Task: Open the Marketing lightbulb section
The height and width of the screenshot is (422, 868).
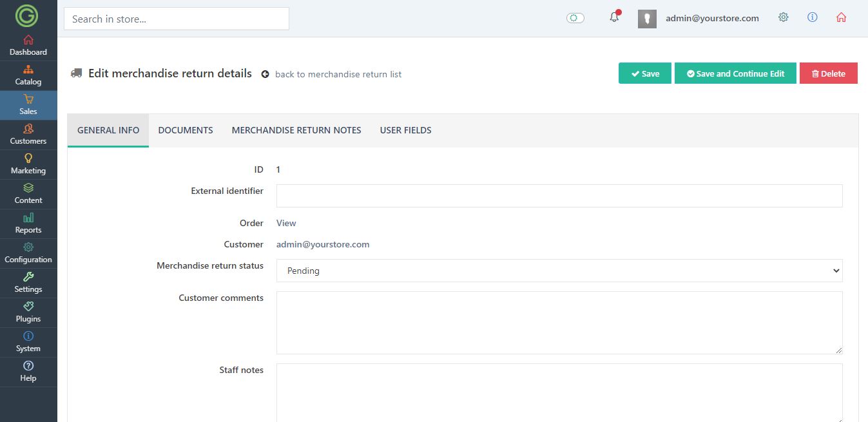Action: point(28,164)
